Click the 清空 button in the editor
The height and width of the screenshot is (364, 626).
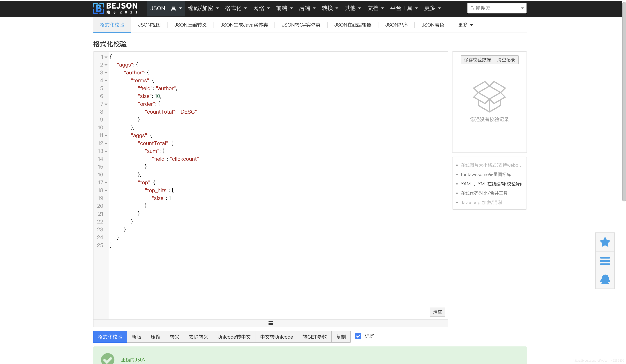click(437, 312)
